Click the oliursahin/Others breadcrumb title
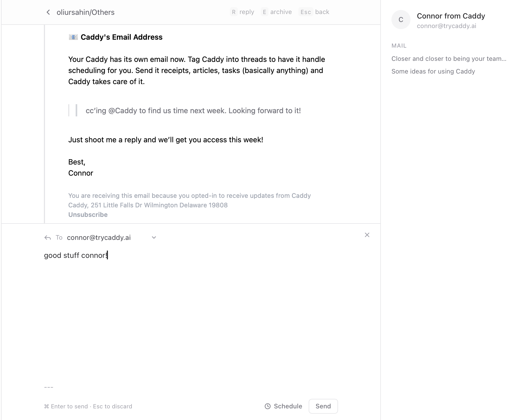 pyautogui.click(x=85, y=12)
